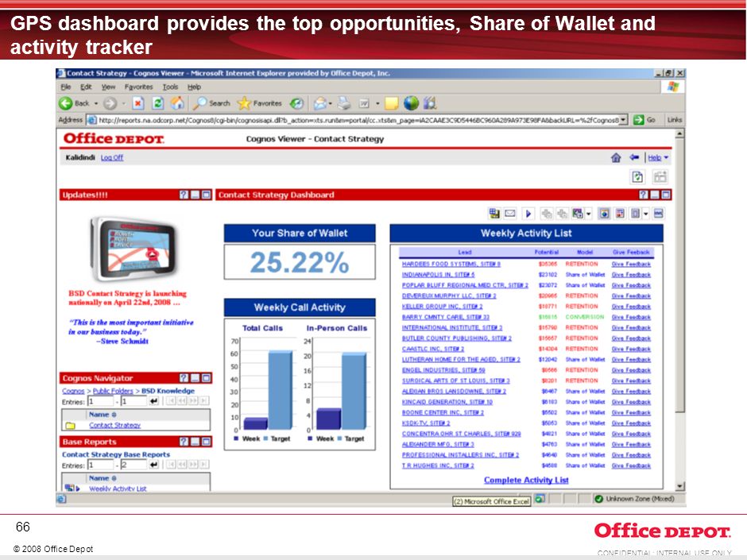
Task: Click Cognos return back arrow icon
Action: pyautogui.click(x=634, y=157)
